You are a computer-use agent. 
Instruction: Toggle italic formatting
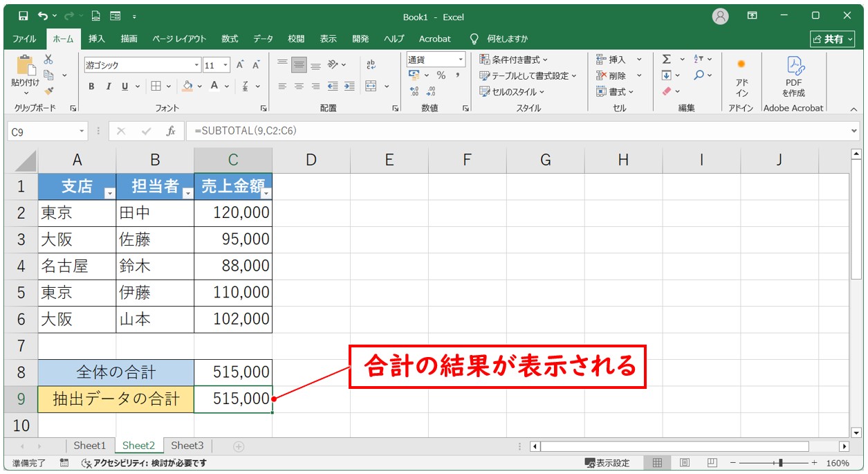[108, 86]
